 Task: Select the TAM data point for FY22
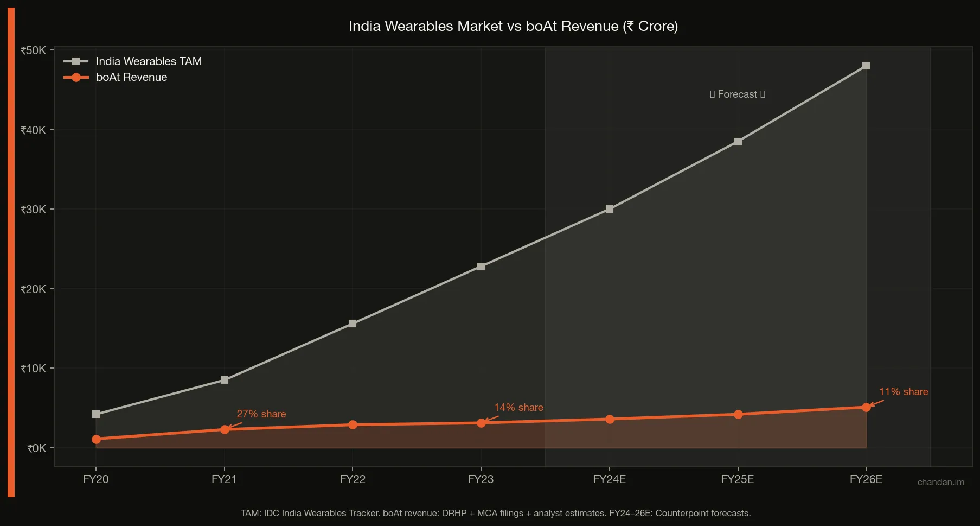click(353, 324)
